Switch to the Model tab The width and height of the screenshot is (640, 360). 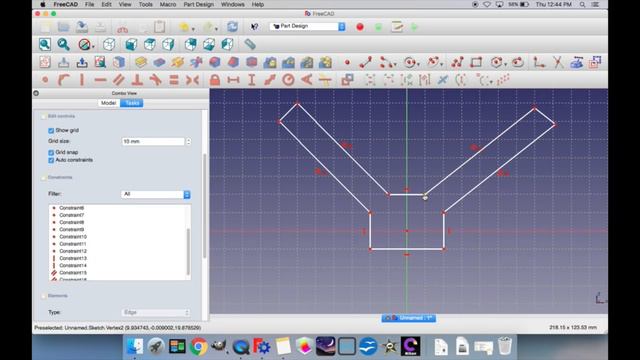[x=109, y=103]
